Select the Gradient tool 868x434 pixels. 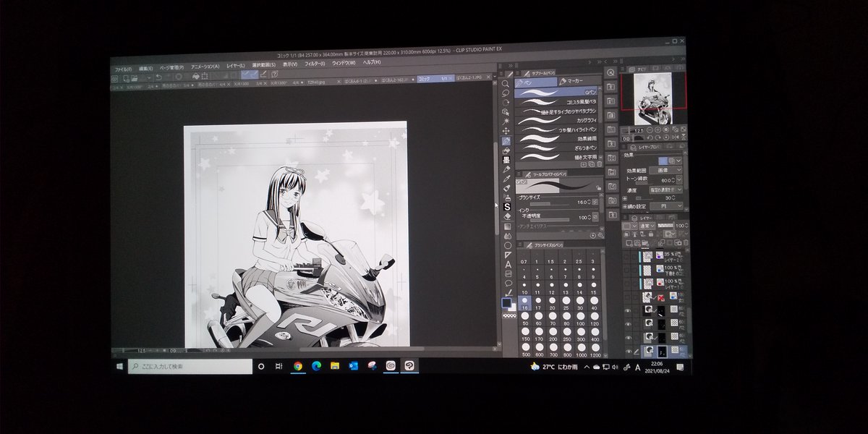coord(508,227)
